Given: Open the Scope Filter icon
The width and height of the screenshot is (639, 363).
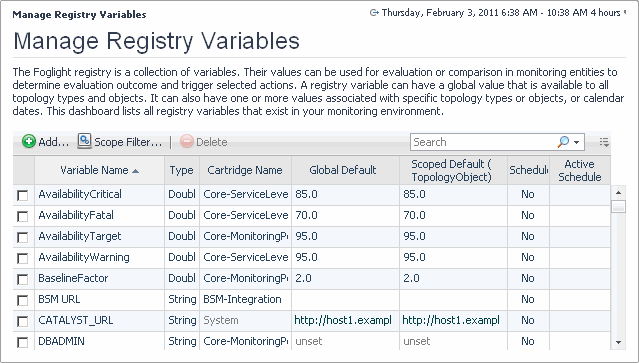Looking at the screenshot, I should pyautogui.click(x=84, y=141).
